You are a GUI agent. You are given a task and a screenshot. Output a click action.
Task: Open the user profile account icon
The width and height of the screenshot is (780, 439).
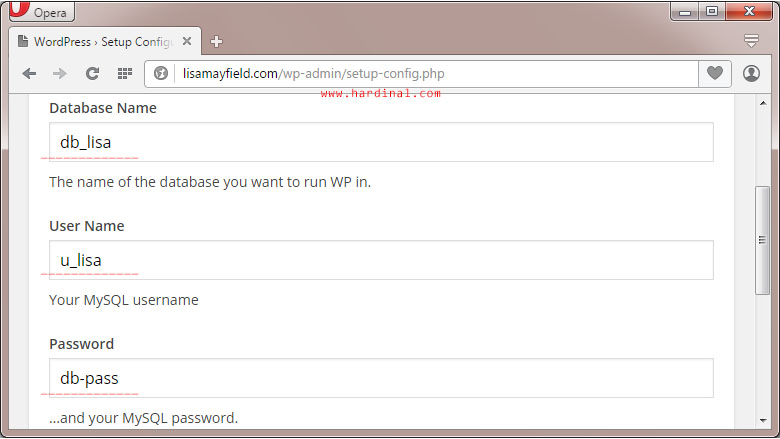[x=751, y=74]
